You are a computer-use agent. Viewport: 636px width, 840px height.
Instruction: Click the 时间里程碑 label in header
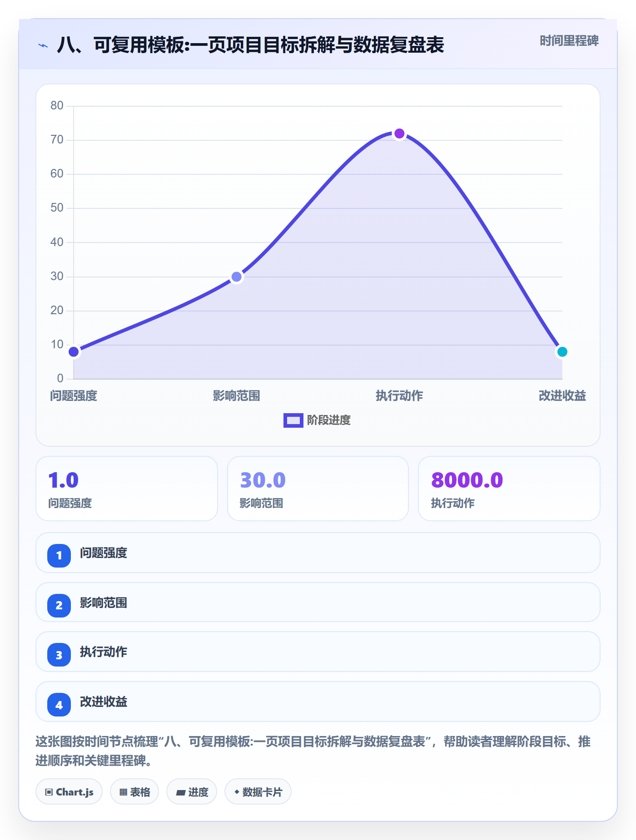point(569,41)
